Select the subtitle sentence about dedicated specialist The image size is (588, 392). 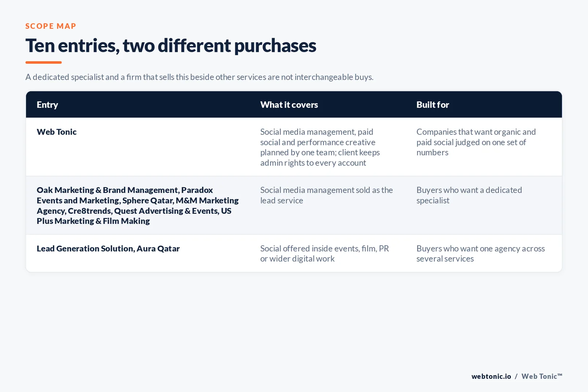tap(199, 77)
